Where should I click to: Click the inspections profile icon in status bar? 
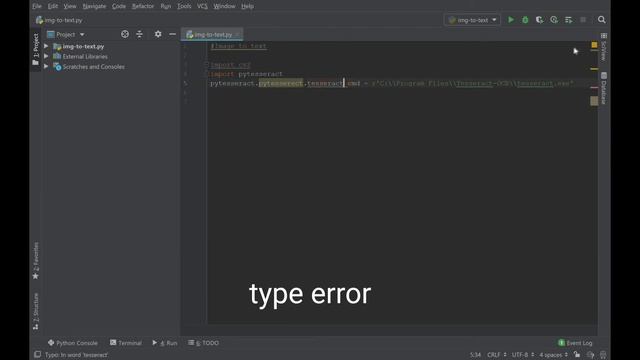click(590, 355)
